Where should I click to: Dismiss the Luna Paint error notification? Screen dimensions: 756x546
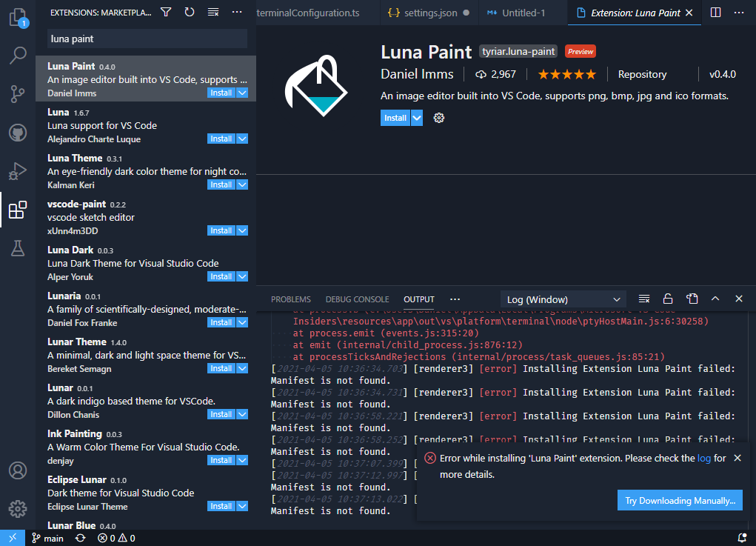(x=737, y=459)
